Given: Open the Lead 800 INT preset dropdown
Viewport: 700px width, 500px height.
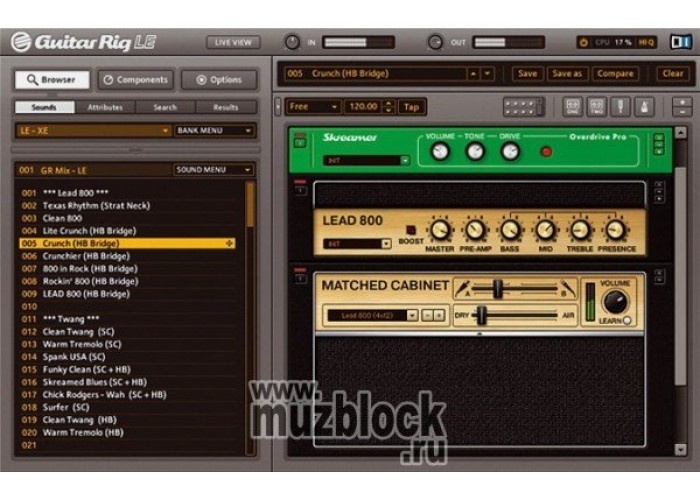Looking at the screenshot, I should [357, 244].
